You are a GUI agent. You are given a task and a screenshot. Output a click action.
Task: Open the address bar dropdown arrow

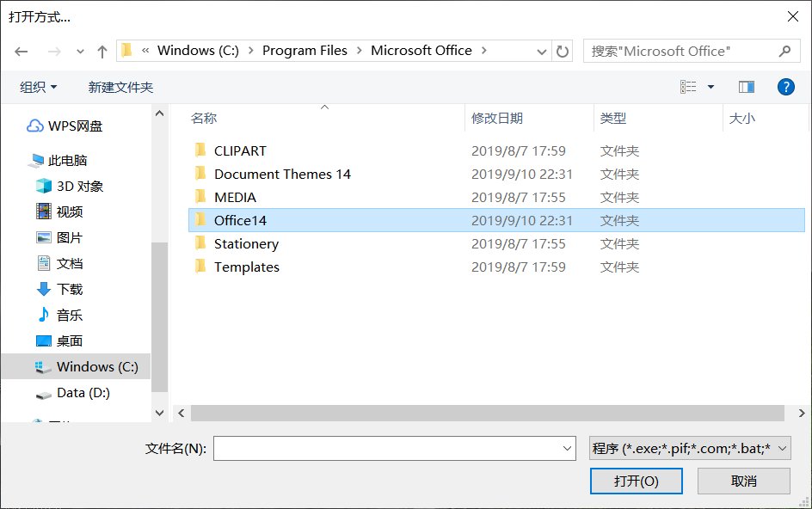click(x=542, y=51)
